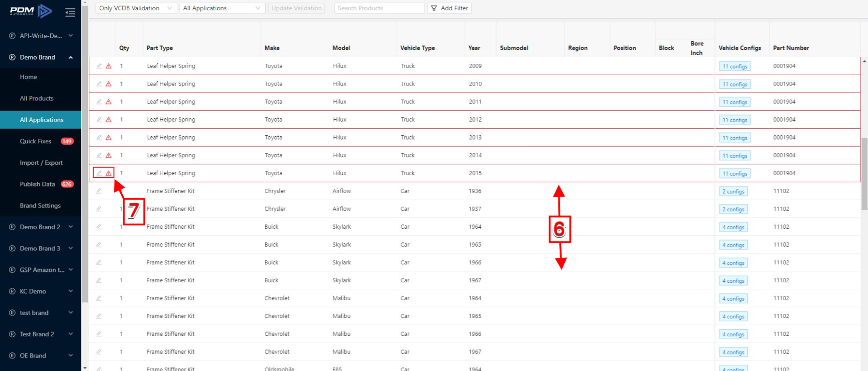Click warning triangle on 2012 Hilux row

click(109, 119)
